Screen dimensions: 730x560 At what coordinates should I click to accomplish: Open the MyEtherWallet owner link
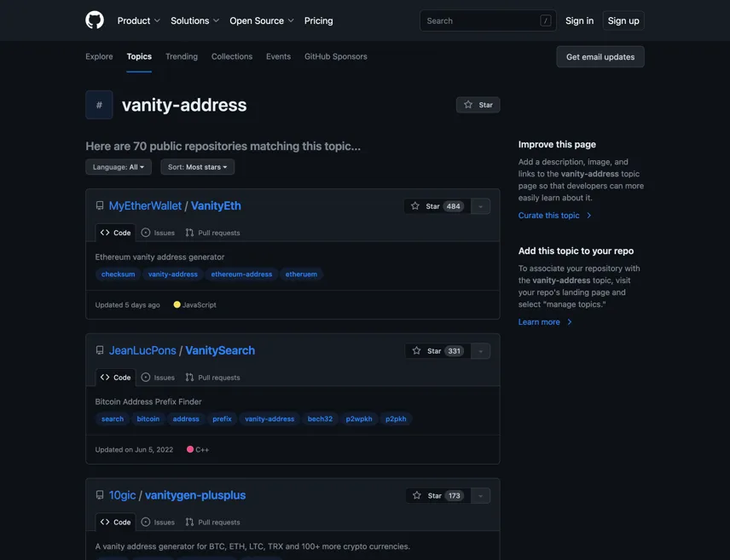pyautogui.click(x=145, y=205)
